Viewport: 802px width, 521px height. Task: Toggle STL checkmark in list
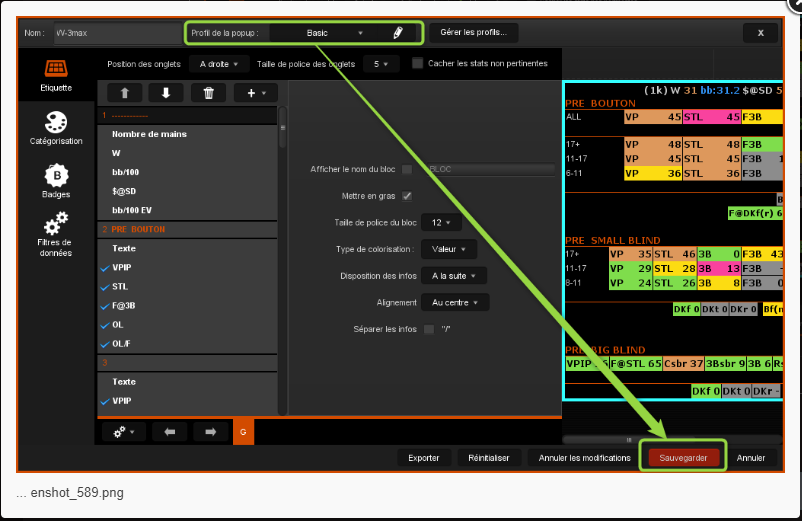click(105, 287)
